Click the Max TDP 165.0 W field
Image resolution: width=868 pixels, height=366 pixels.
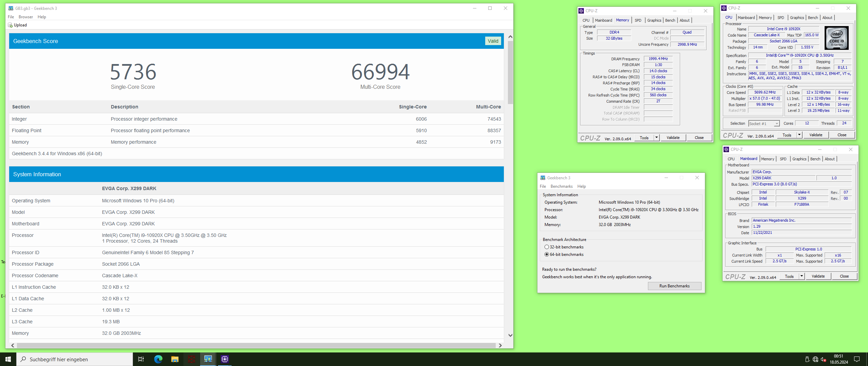click(811, 35)
